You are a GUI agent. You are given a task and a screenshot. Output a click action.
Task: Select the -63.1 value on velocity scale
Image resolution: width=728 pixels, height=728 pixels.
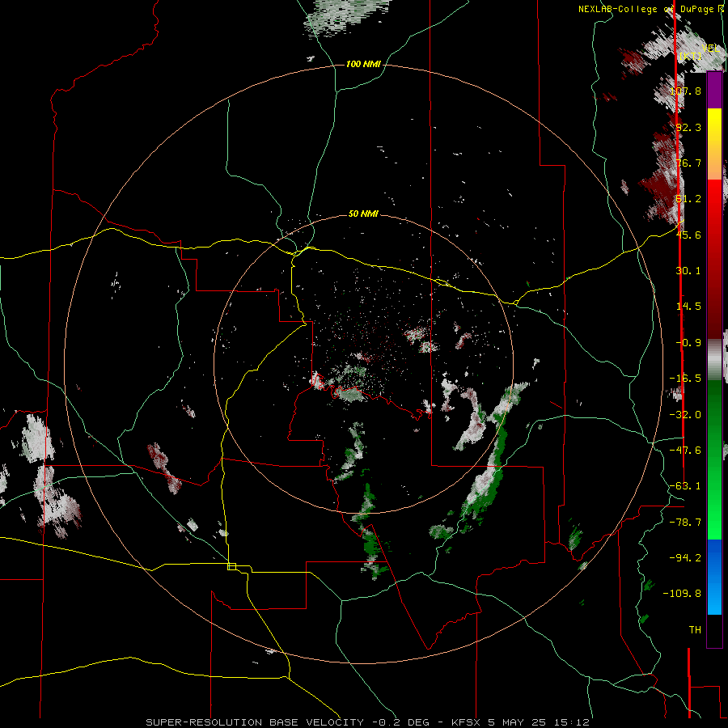click(x=685, y=486)
